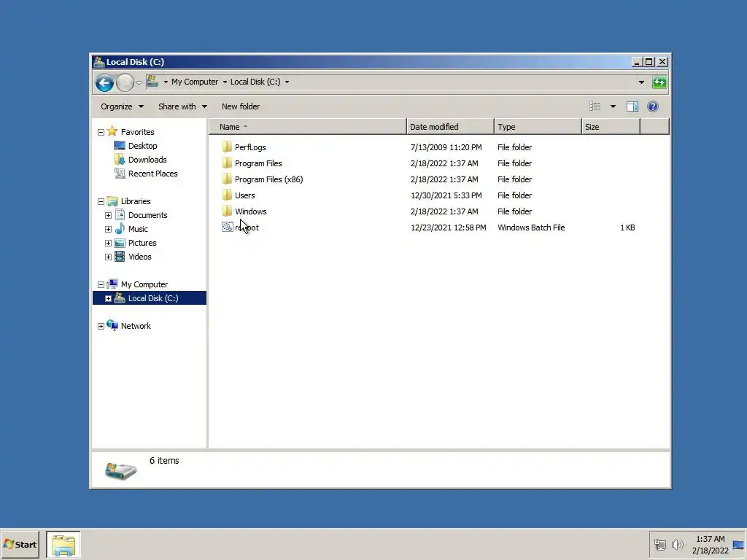Select the Program Files (x86) folder icon
Screen dimensions: 747x560
(228, 179)
